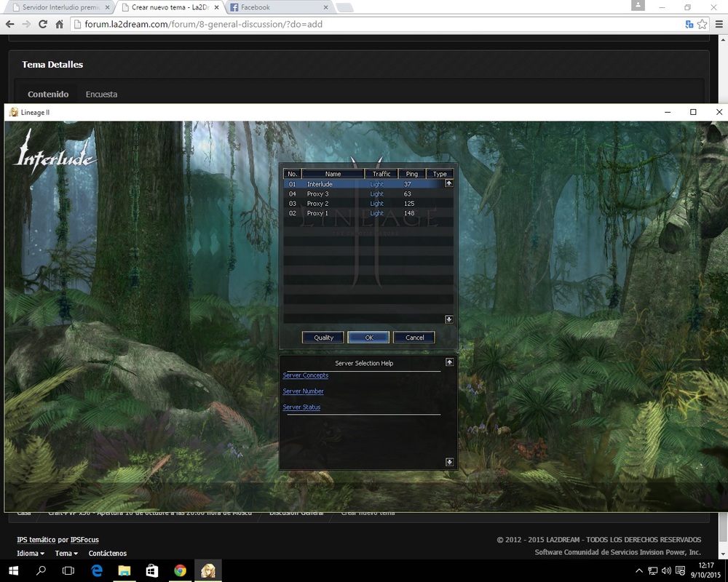
Task: Bookmark the page with the star icon
Action: pos(702,24)
